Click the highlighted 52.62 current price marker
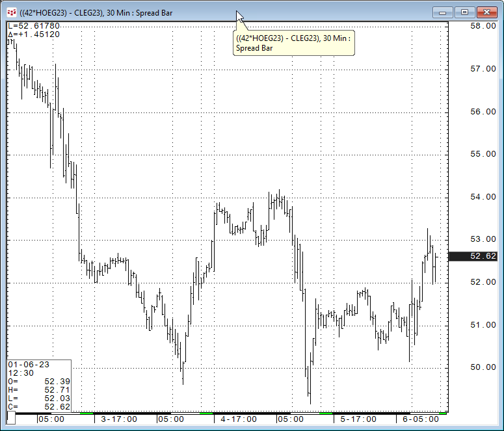This screenshot has height=431, width=504. point(473,256)
